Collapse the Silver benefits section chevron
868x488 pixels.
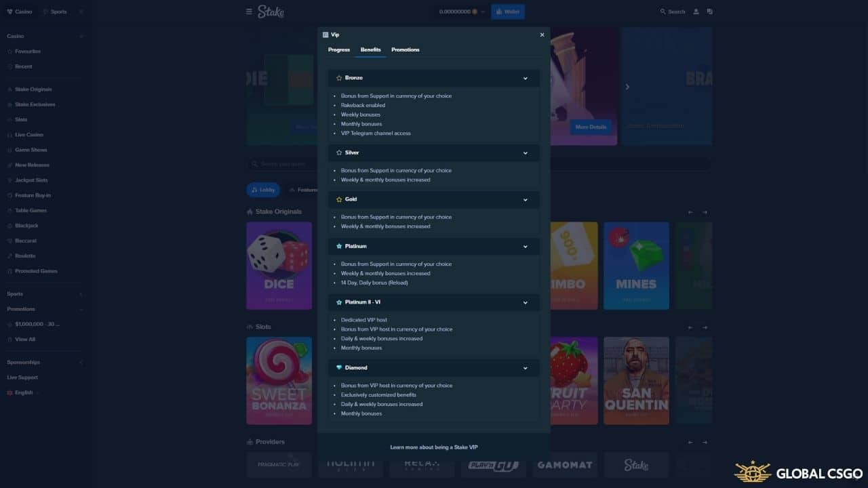525,152
